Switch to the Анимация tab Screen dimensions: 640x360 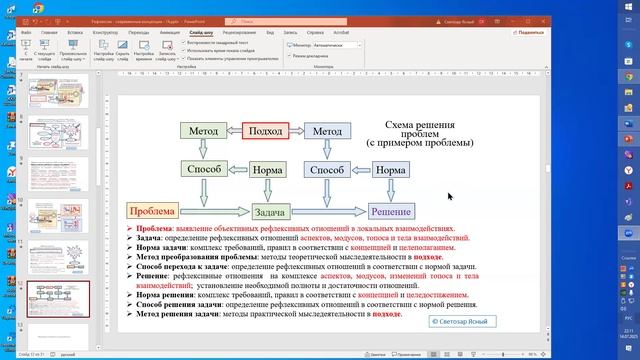[x=170, y=33]
